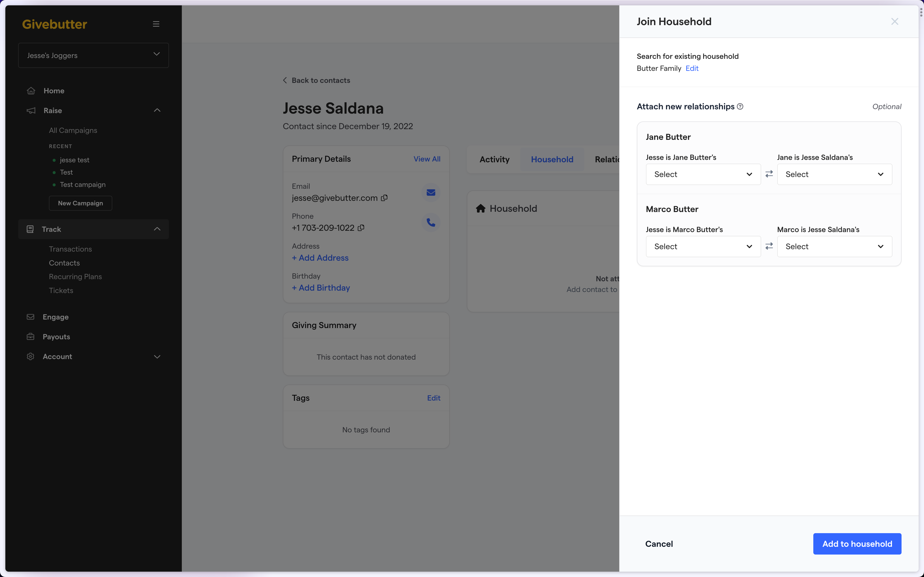Click Add to household button

[x=857, y=544]
